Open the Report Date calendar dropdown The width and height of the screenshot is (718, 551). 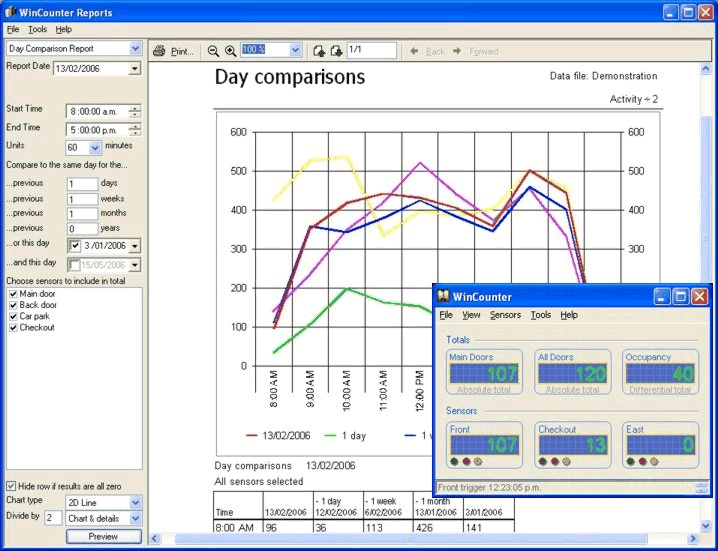point(134,69)
